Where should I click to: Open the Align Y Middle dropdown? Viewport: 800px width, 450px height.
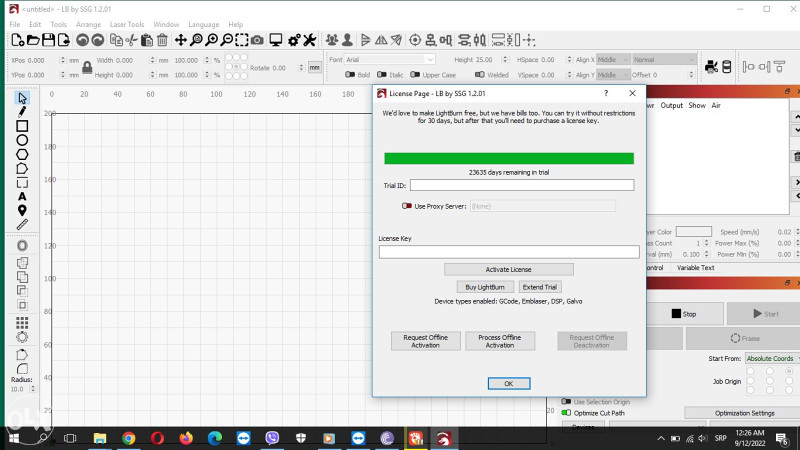tap(613, 74)
